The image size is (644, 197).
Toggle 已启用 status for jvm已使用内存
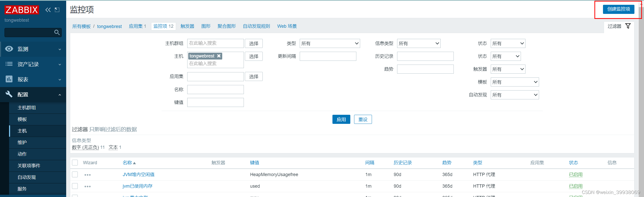(576, 186)
